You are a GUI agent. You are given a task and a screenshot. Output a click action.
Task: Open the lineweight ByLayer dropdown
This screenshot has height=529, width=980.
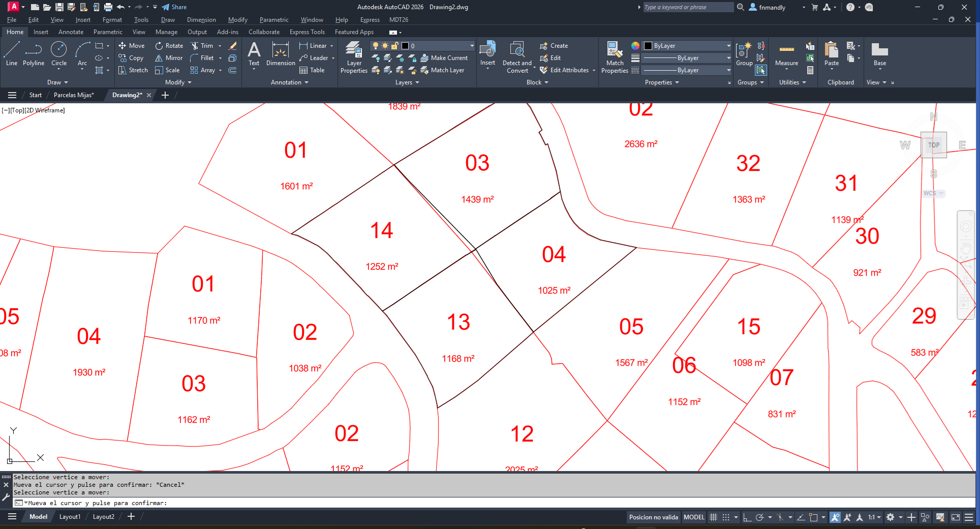pos(687,58)
